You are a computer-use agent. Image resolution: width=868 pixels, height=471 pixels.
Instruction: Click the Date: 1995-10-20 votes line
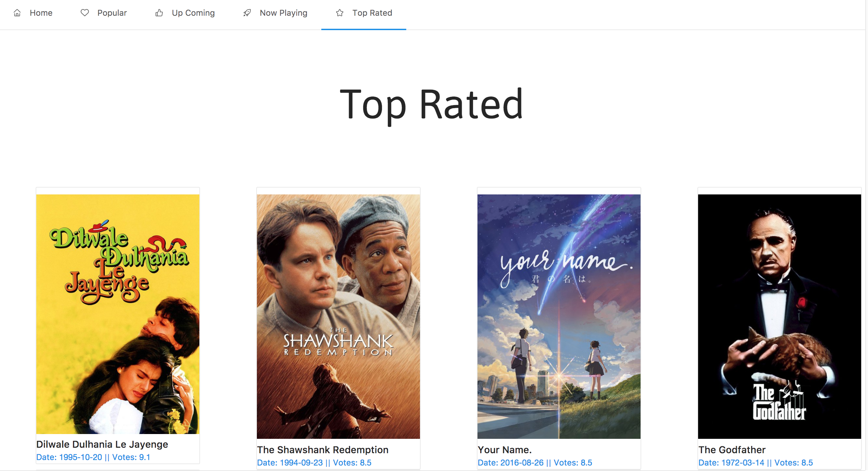(93, 457)
